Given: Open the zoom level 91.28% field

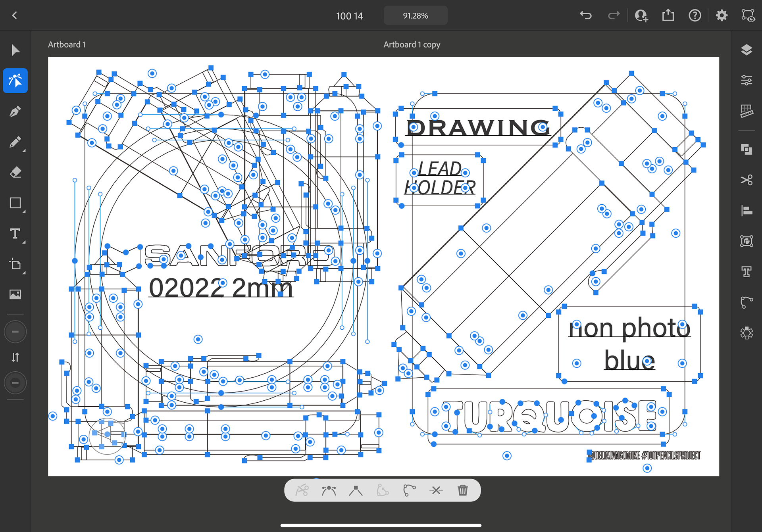Looking at the screenshot, I should pyautogui.click(x=416, y=16).
